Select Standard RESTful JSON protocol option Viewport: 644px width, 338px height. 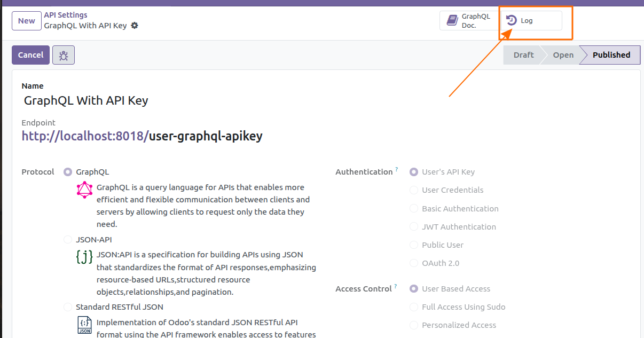pyautogui.click(x=68, y=307)
